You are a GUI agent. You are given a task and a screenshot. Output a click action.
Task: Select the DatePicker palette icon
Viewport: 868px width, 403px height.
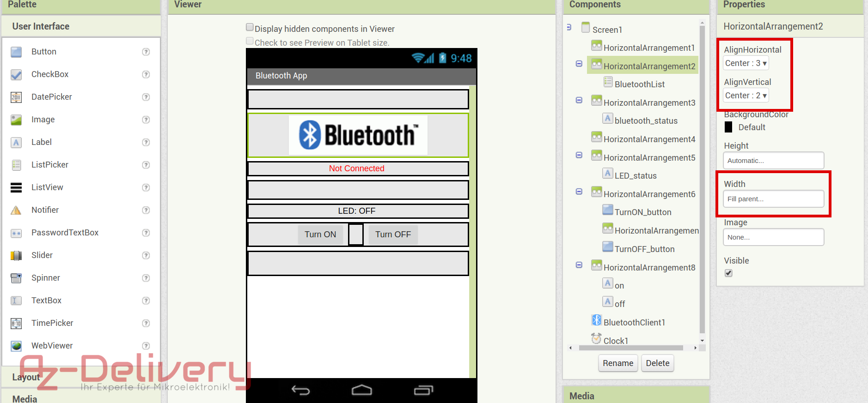pyautogui.click(x=16, y=97)
